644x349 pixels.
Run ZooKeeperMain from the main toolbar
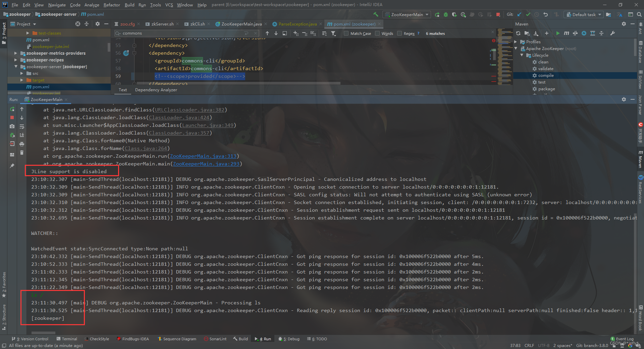pyautogui.click(x=437, y=14)
